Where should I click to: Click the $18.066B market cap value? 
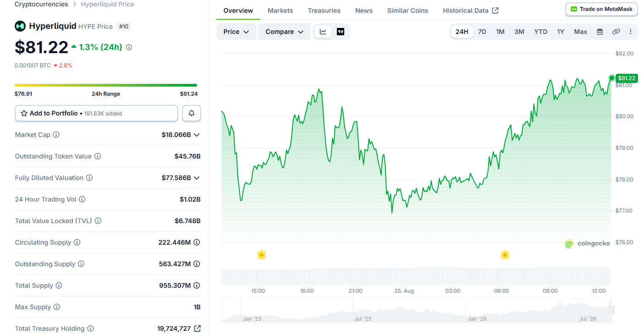(176, 135)
